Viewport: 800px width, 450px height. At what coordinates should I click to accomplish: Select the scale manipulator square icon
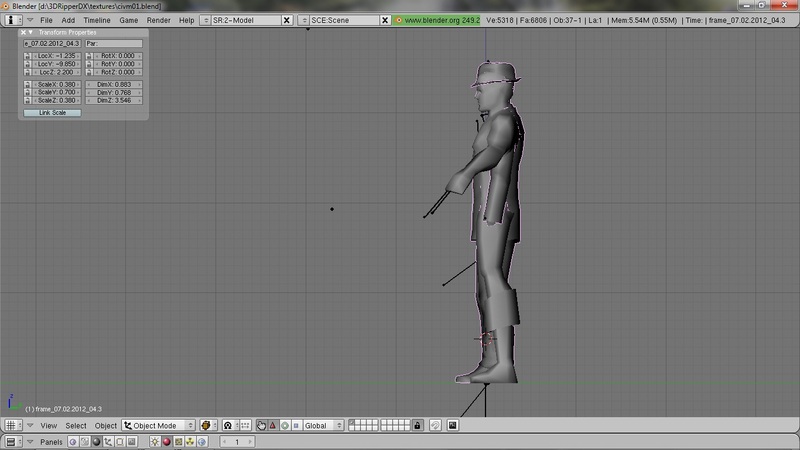[x=296, y=425]
